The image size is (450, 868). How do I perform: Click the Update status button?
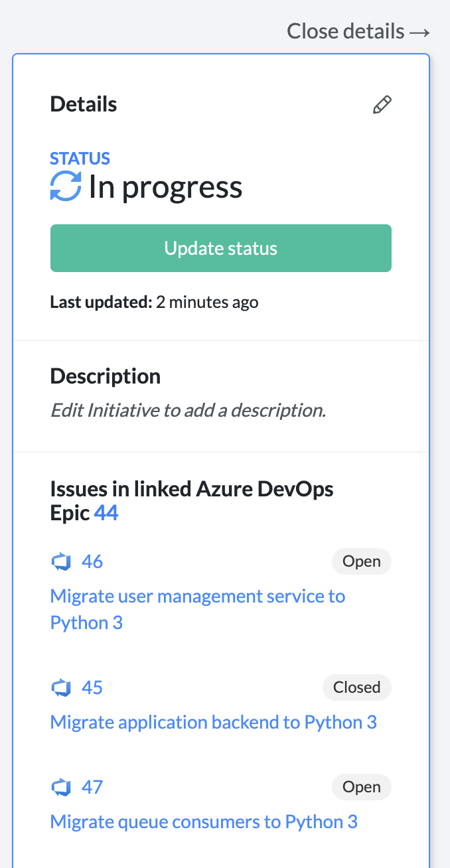pos(221,248)
